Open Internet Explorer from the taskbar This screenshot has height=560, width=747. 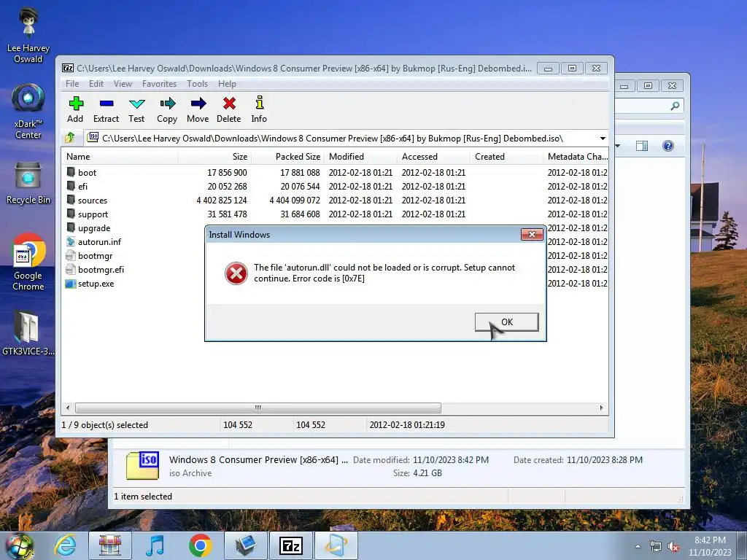65,545
